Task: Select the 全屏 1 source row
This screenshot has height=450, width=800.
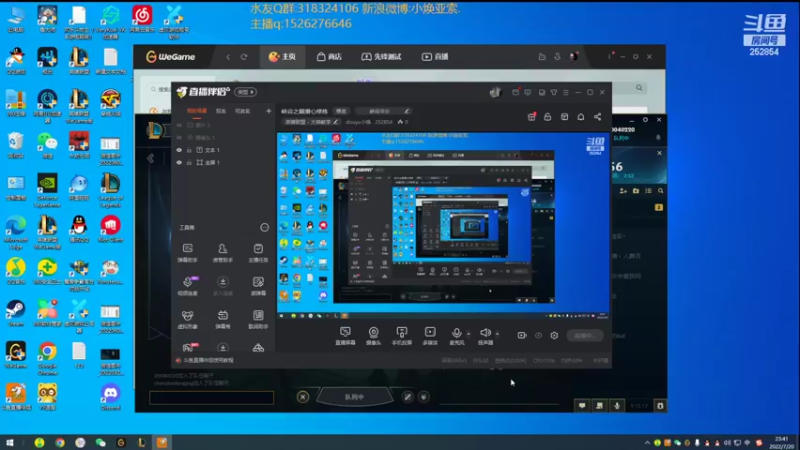Action: (x=223, y=163)
